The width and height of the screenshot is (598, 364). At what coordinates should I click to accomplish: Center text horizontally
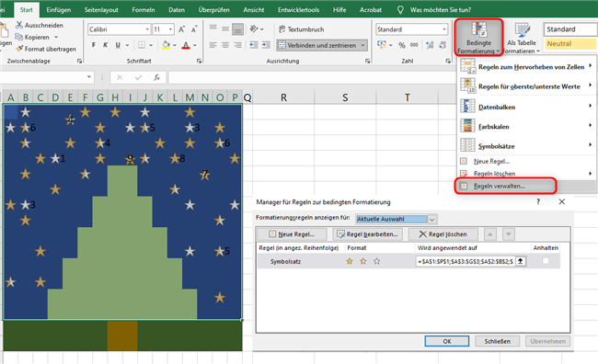(x=225, y=45)
